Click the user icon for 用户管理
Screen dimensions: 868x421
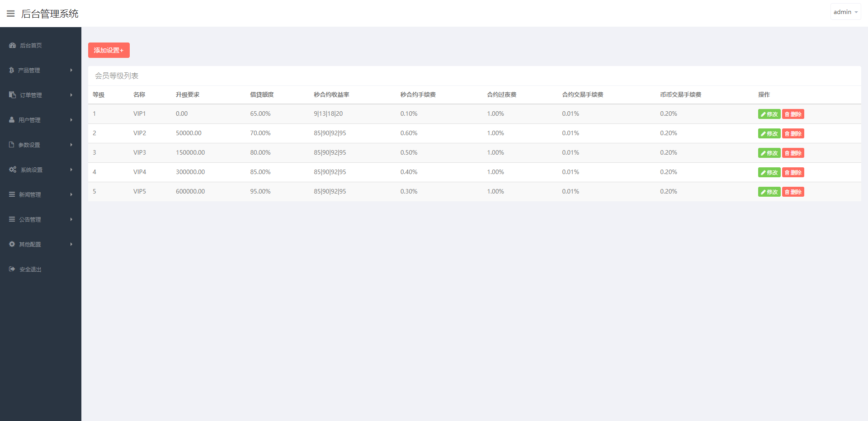[x=12, y=120]
